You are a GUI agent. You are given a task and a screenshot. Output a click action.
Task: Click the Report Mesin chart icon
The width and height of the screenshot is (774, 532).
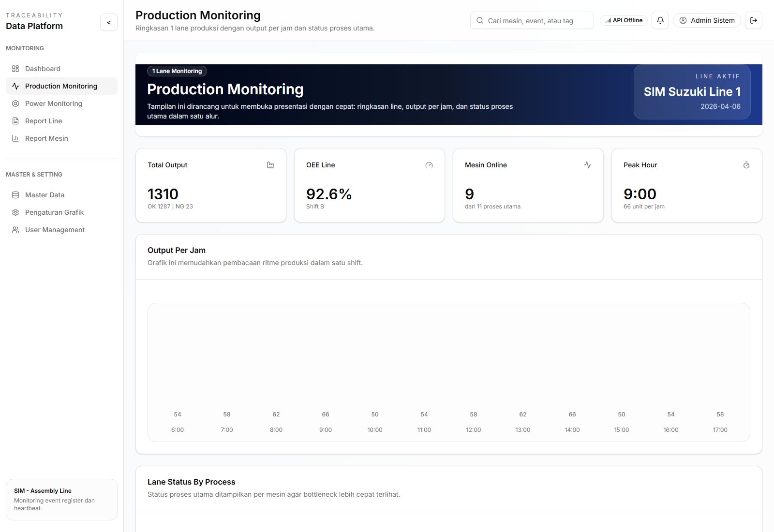point(15,138)
